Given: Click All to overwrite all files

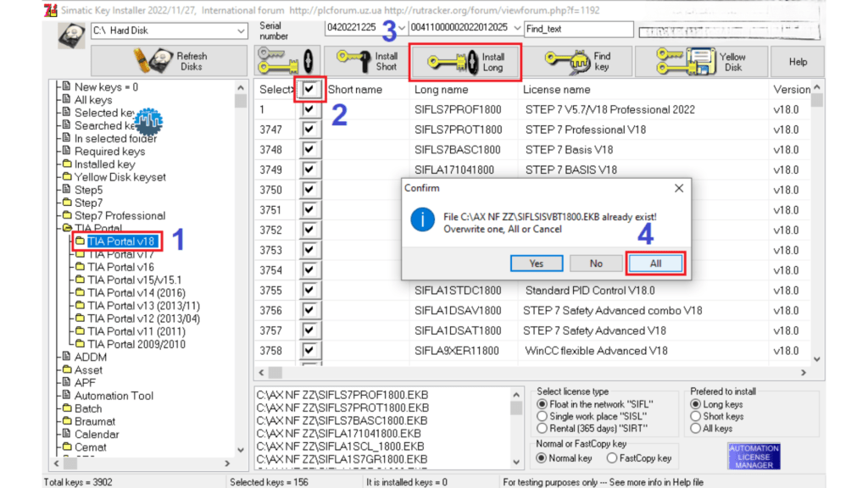Looking at the screenshot, I should pyautogui.click(x=655, y=263).
